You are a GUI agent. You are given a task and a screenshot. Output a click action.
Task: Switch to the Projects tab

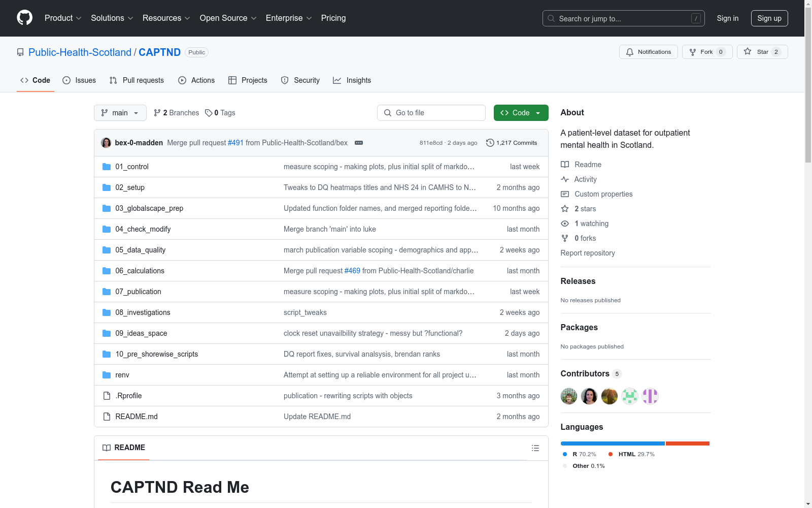coord(248,80)
